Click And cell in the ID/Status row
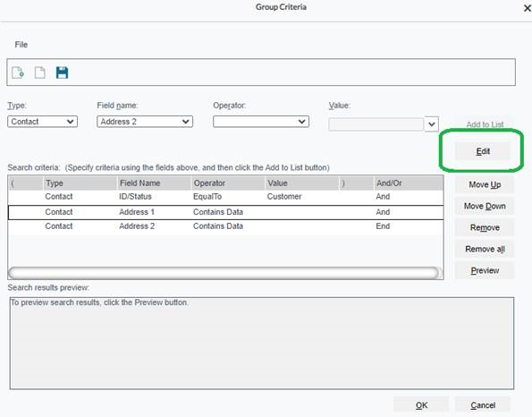 pos(383,197)
